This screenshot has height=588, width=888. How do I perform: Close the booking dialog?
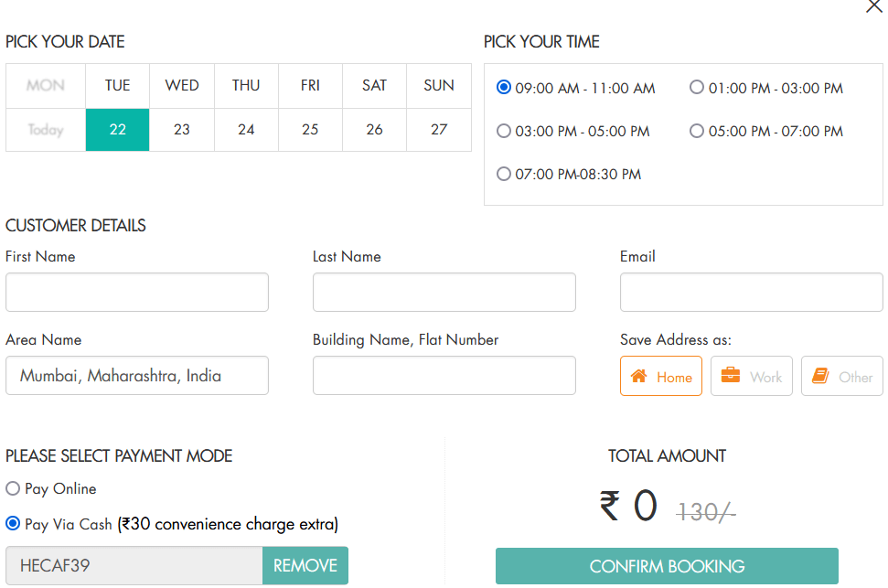click(x=873, y=7)
